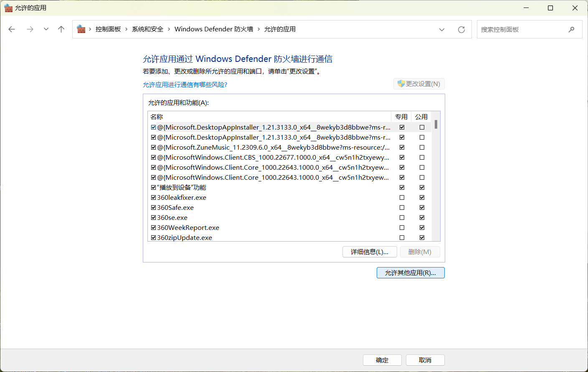588x372 pixels.
Task: Click the refresh icon in the address bar
Action: coord(461,29)
